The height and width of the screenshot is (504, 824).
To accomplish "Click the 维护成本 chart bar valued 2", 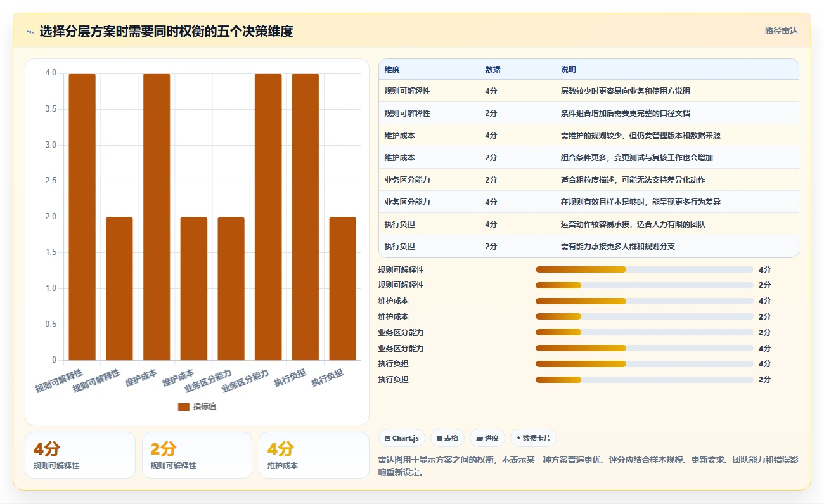I will [x=194, y=288].
